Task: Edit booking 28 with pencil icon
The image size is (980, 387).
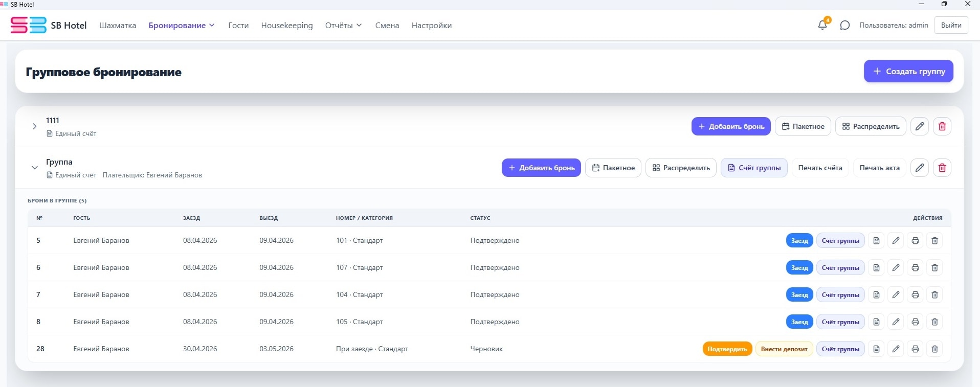Action: click(x=896, y=349)
